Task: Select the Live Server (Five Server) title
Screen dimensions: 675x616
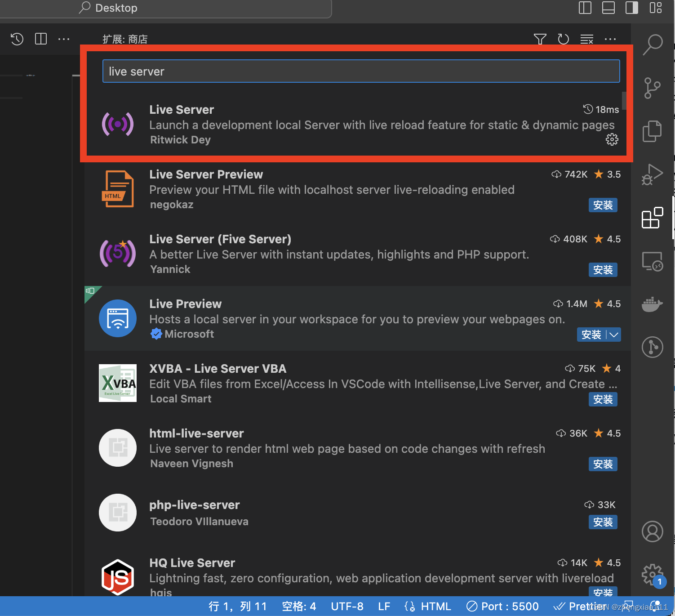Action: pos(220,239)
